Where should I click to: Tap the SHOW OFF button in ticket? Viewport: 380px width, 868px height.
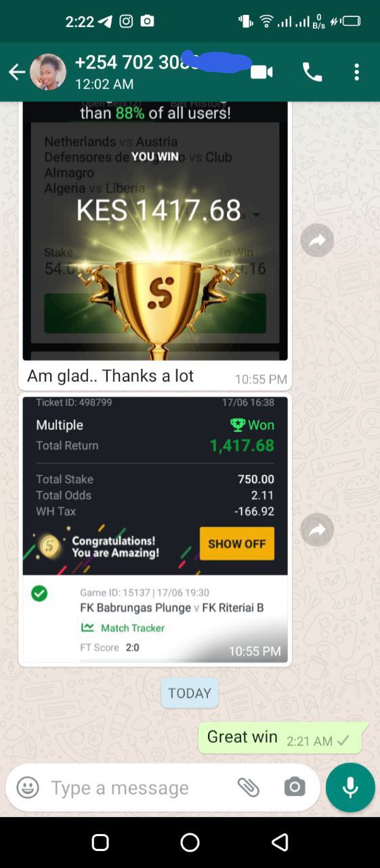coord(237,544)
